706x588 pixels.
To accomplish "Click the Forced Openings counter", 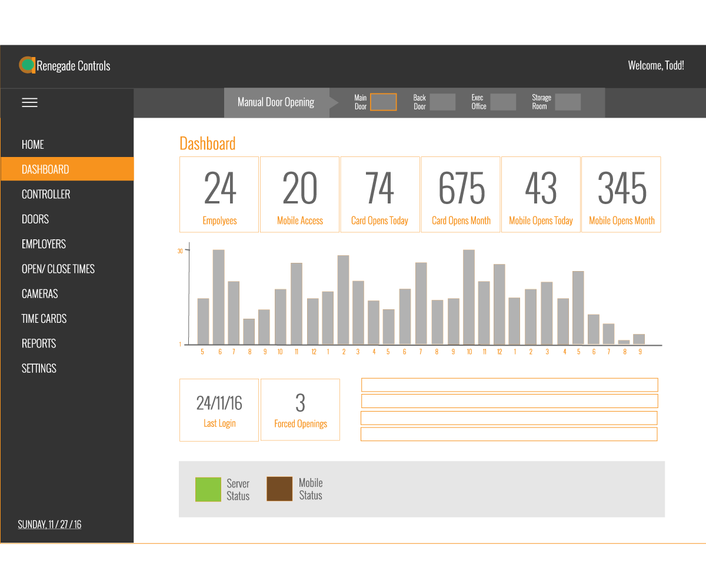I will [x=300, y=409].
